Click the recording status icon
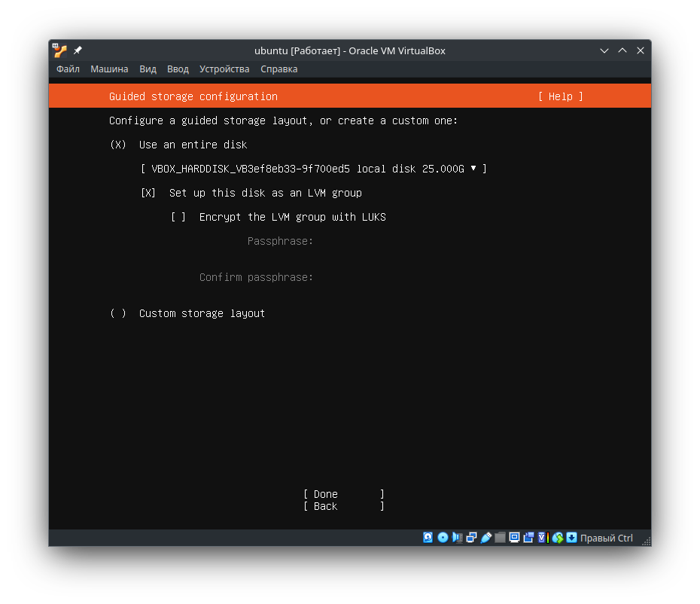 [529, 538]
